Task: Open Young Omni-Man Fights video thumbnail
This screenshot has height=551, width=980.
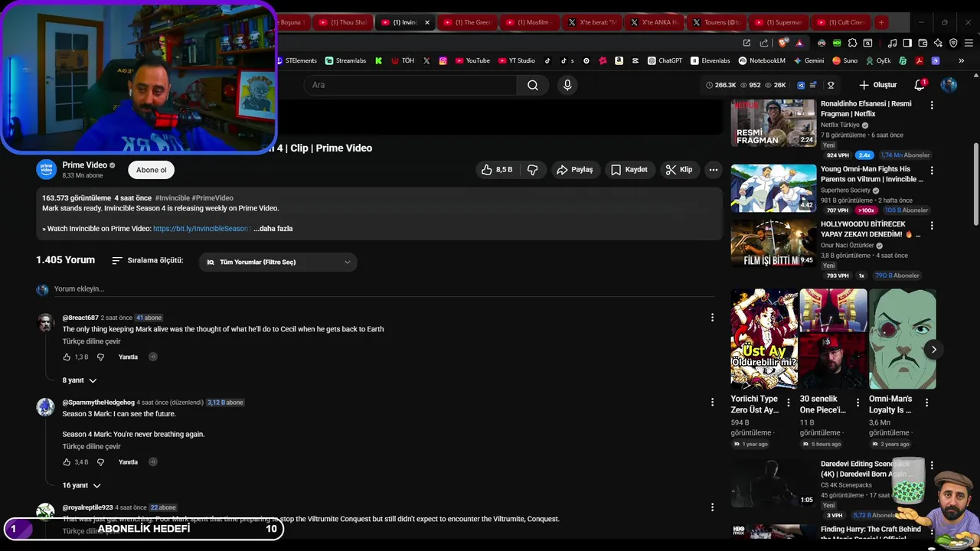Action: coord(773,188)
